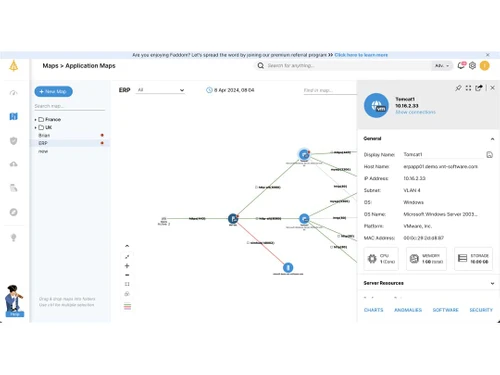Click the host name erpapp01 value
Viewport: 500px width, 375px height.
440,166
